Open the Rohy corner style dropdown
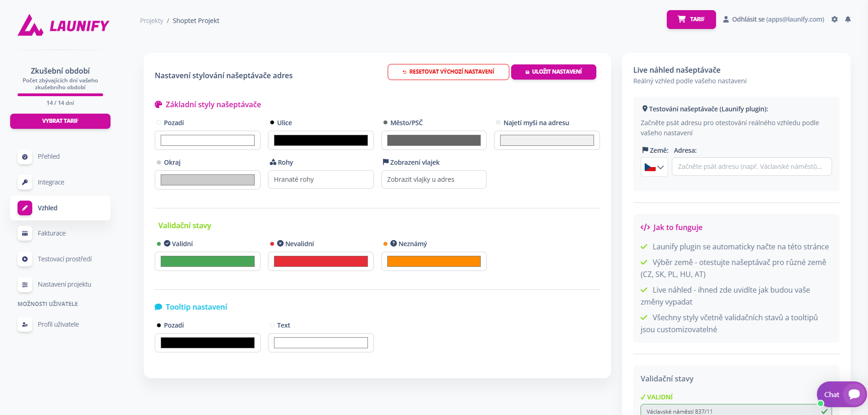The image size is (868, 415). tap(320, 179)
